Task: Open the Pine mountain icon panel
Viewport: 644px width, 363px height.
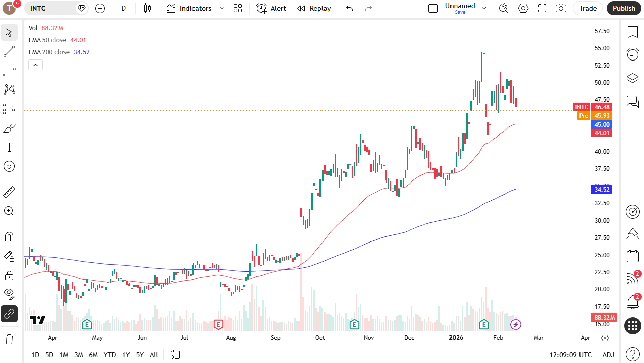Action: (x=633, y=234)
